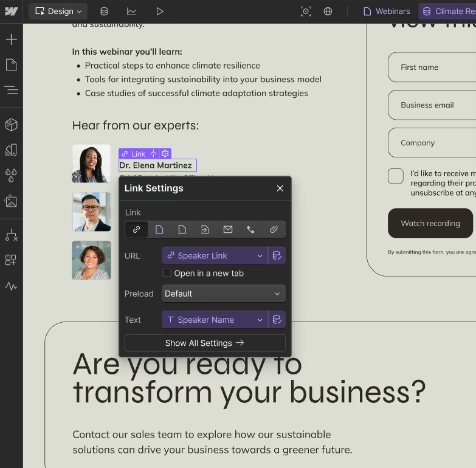The image size is (476, 468).
Task: Select the first speaker photo thumbnail
Action: tap(91, 163)
